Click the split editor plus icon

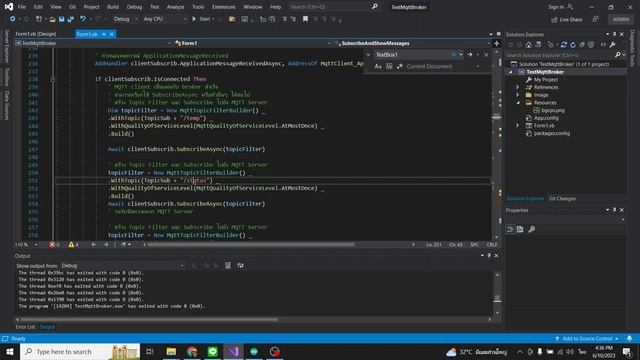coord(497,43)
